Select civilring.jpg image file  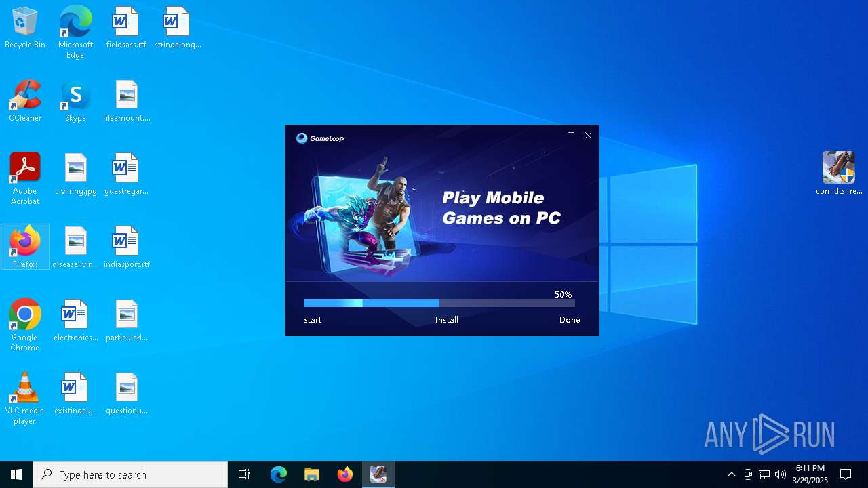coord(75,174)
